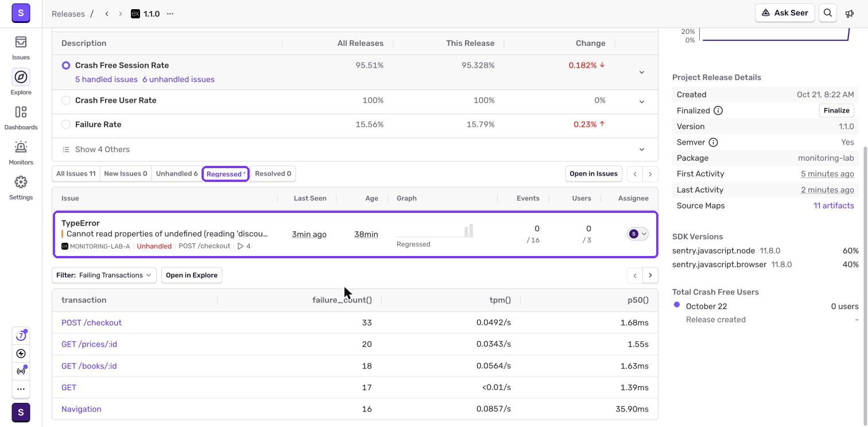Open the Failing Transactions filter dropdown
The image size is (868, 427).
[104, 275]
